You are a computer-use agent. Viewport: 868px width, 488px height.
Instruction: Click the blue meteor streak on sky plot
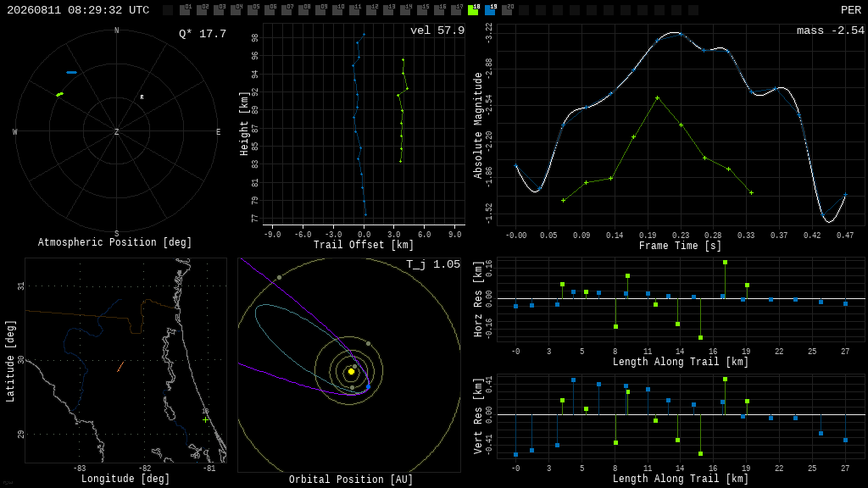pyautogui.click(x=71, y=73)
